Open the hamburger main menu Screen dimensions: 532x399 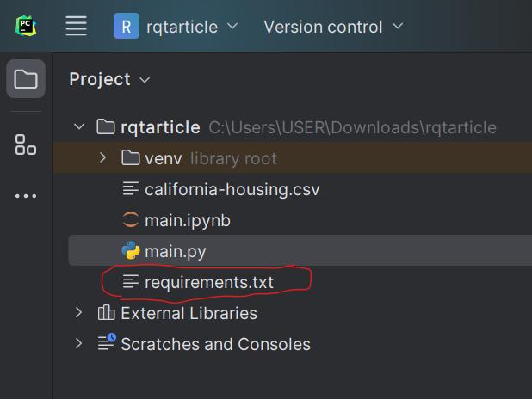pyautogui.click(x=77, y=27)
